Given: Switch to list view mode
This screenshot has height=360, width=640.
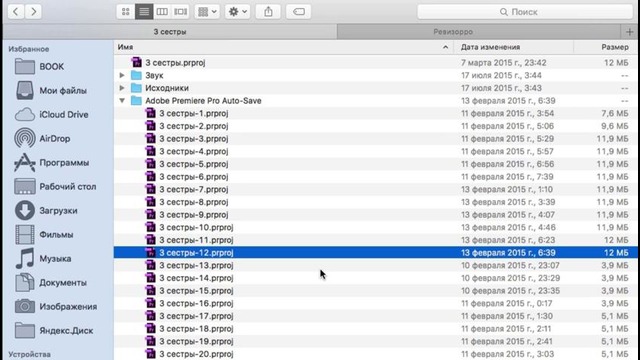Looking at the screenshot, I should point(144,11).
